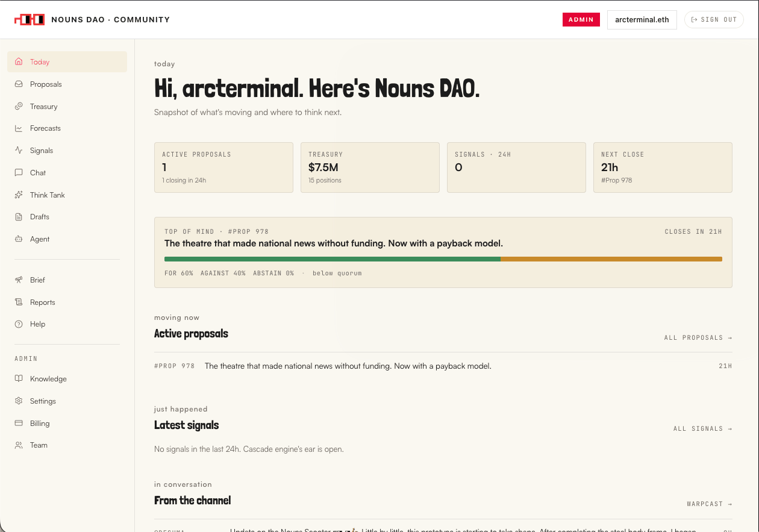Click the Nouns glasses logo

tap(30, 19)
